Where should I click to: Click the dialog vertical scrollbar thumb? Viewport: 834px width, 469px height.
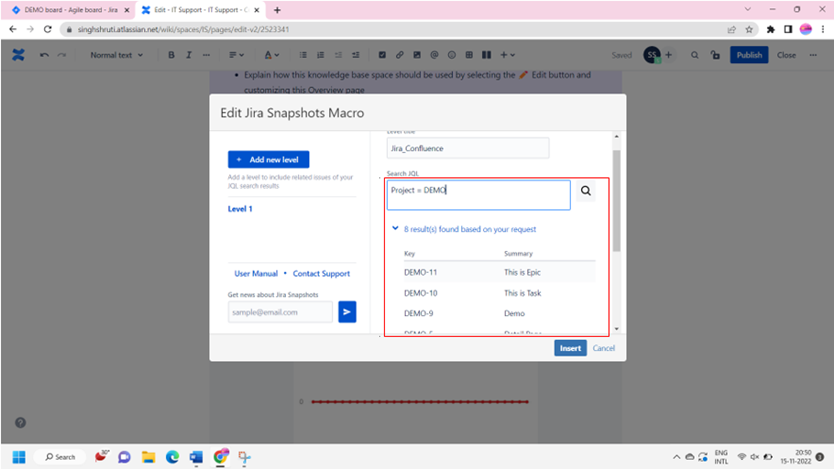coord(616,200)
